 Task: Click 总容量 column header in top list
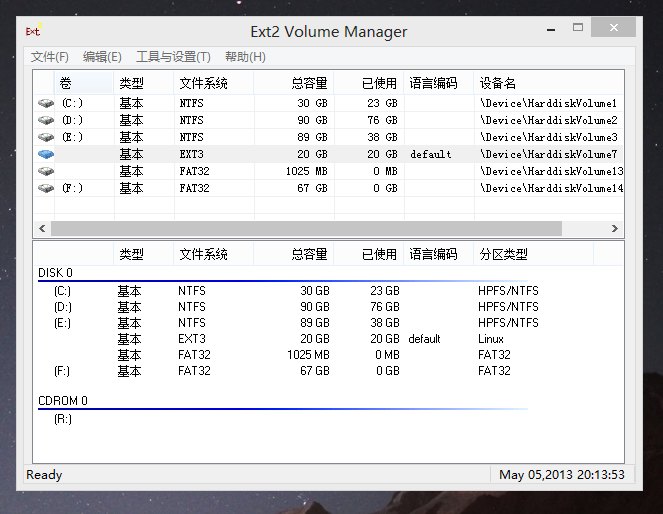pyautogui.click(x=294, y=82)
